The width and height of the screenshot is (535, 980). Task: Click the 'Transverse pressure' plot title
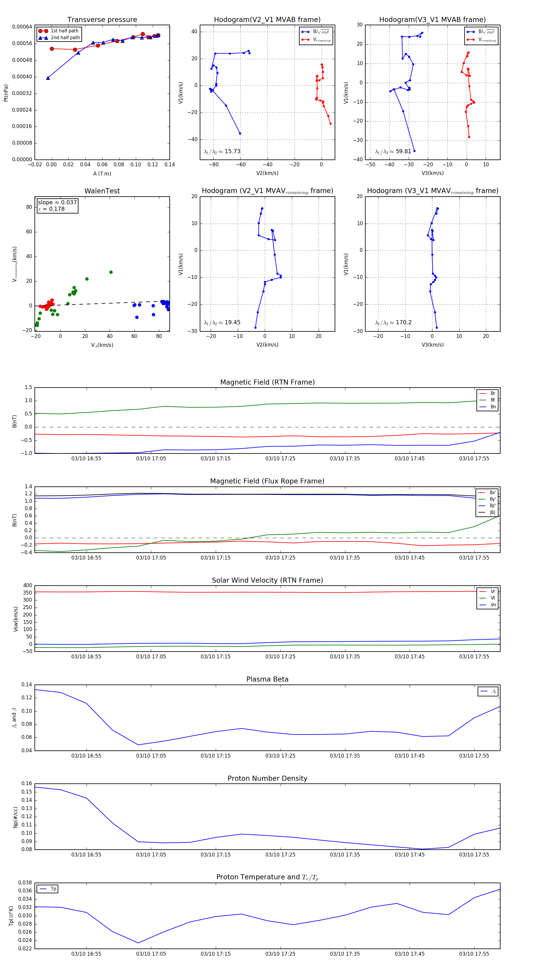pos(102,19)
